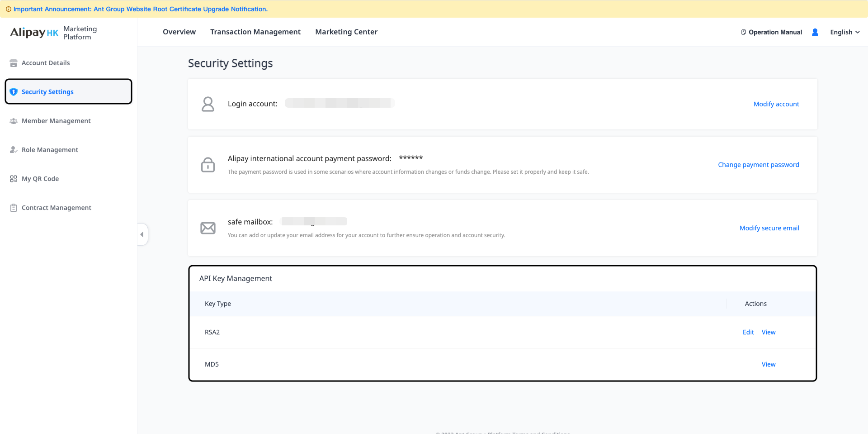This screenshot has width=868, height=434.
Task: View the RSA2 API key
Action: click(x=769, y=332)
